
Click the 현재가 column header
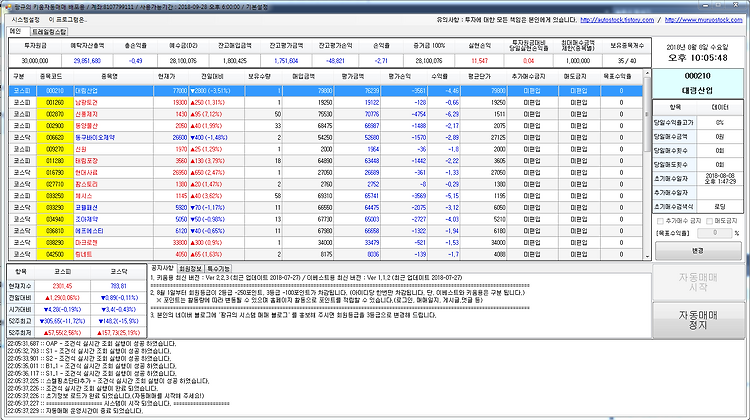coord(166,77)
